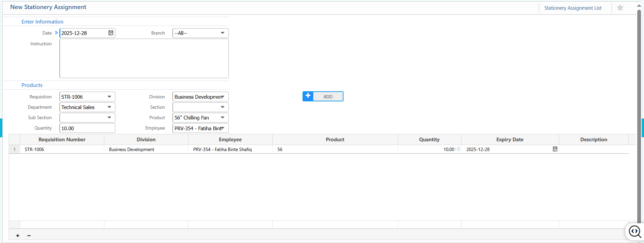The image size is (644, 243).
Task: Click the Instruction text area
Action: [x=144, y=58]
